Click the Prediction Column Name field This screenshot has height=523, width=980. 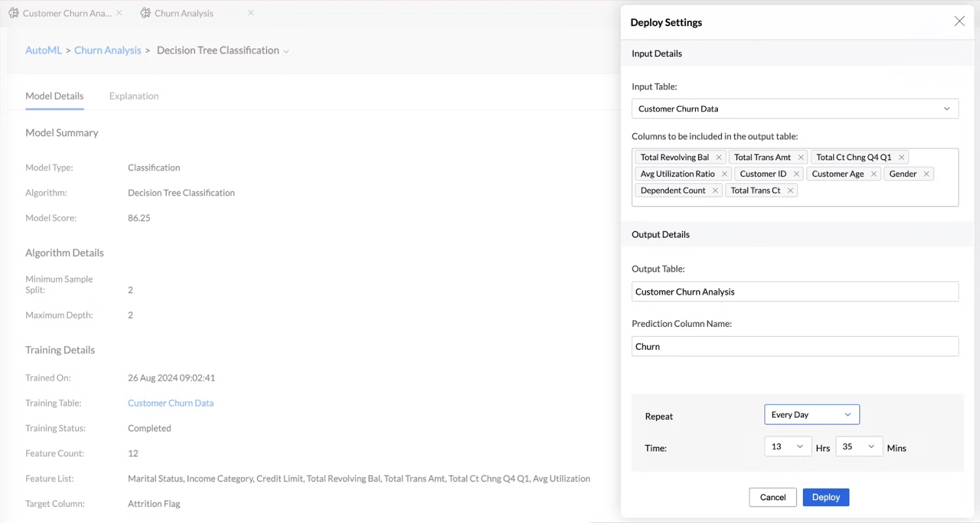795,346
